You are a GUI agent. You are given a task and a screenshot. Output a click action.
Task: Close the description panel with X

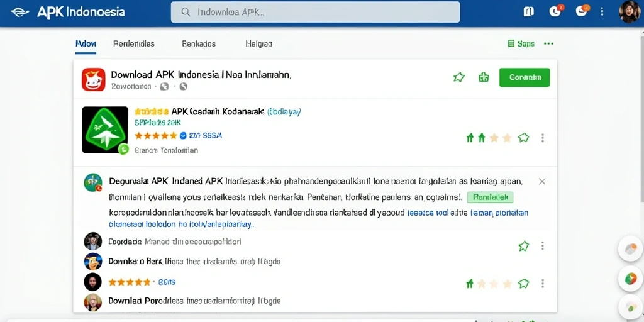tap(542, 182)
